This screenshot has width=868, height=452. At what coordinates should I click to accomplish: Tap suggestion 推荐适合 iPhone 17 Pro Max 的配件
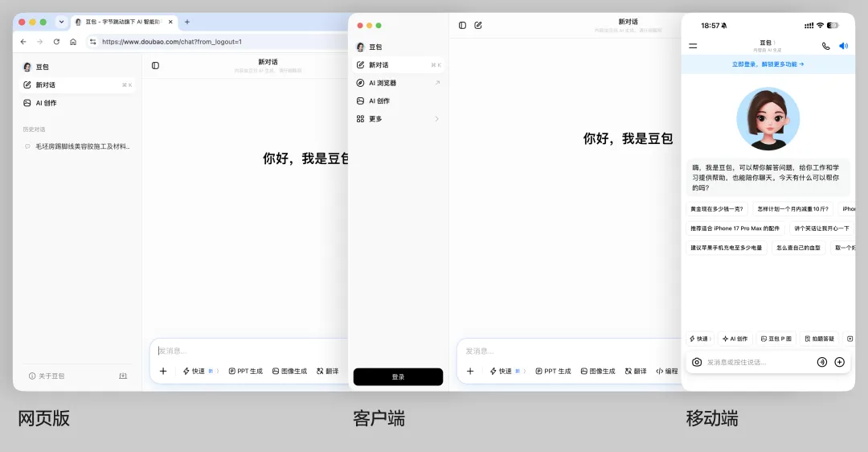735,228
